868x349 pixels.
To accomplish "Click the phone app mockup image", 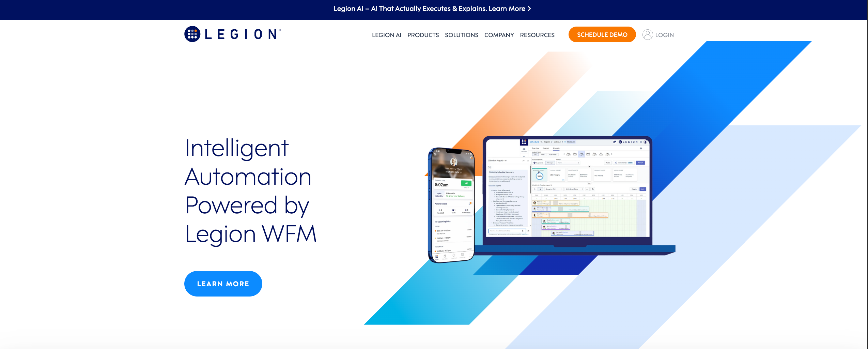I will 451,205.
